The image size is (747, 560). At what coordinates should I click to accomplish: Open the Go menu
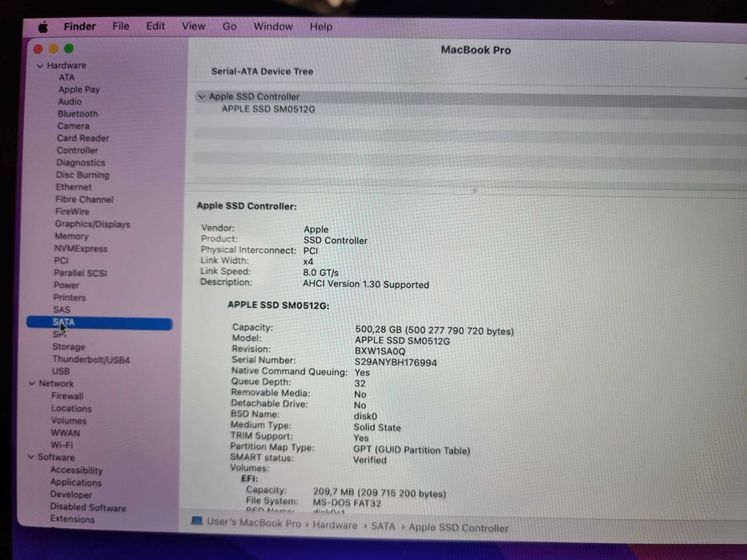coord(229,26)
